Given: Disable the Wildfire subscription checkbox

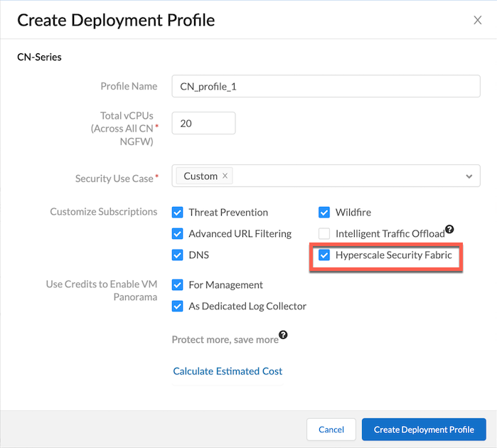Looking at the screenshot, I should tap(324, 213).
